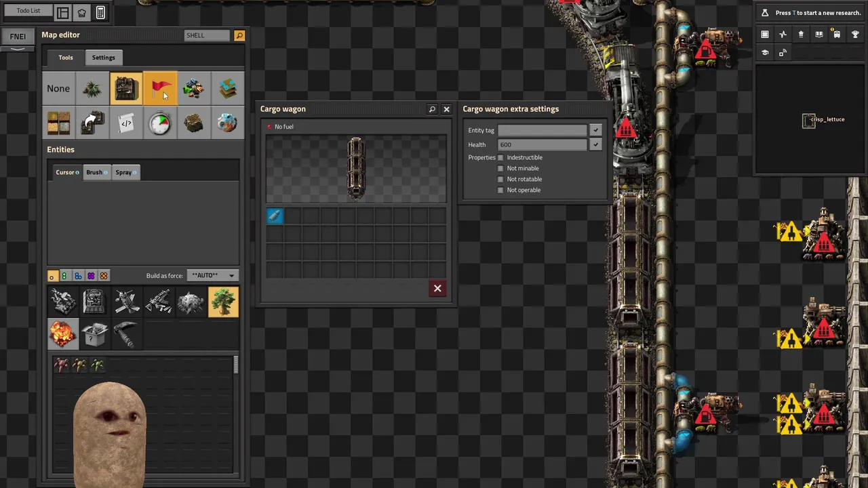The image size is (868, 488).
Task: Select the blue planet surfaces tool
Action: tap(228, 123)
